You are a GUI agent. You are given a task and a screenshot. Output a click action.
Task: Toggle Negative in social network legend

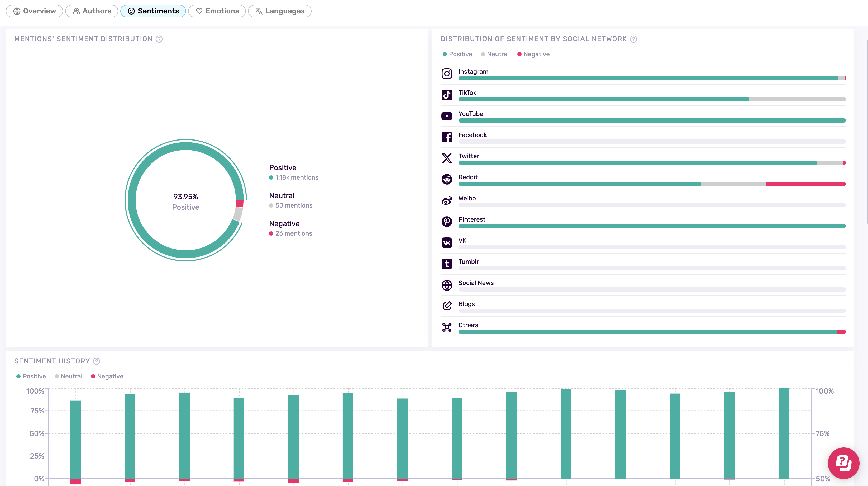point(533,54)
